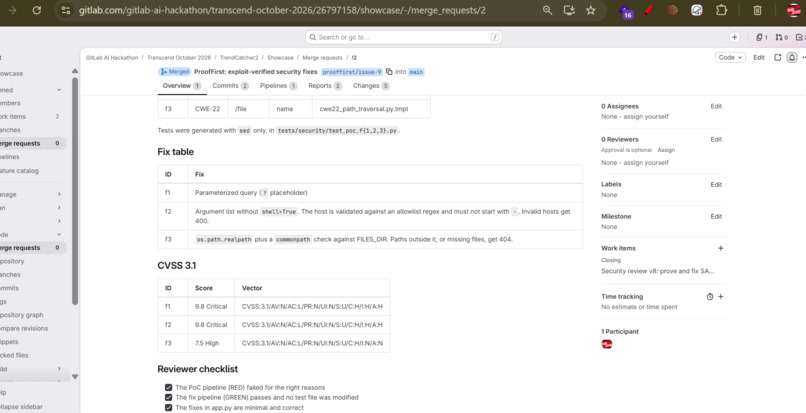Open the merge requests counter showing 0

(781, 37)
